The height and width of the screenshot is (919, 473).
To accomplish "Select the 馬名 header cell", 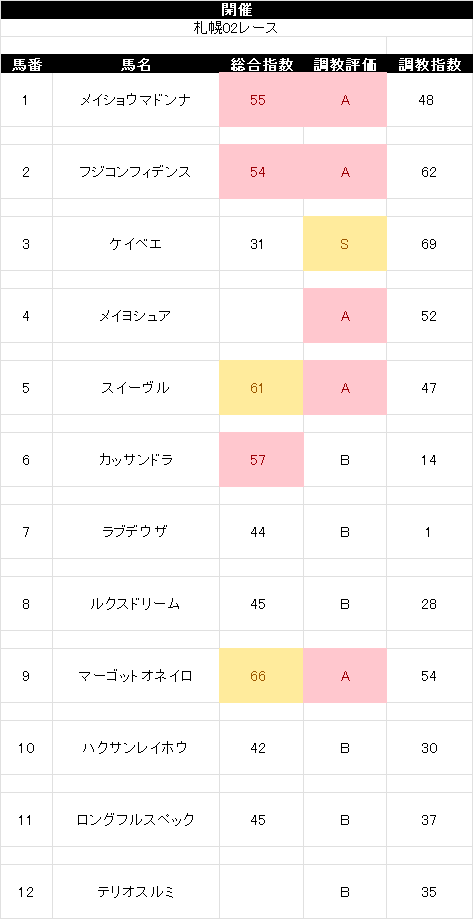I will click(136, 64).
